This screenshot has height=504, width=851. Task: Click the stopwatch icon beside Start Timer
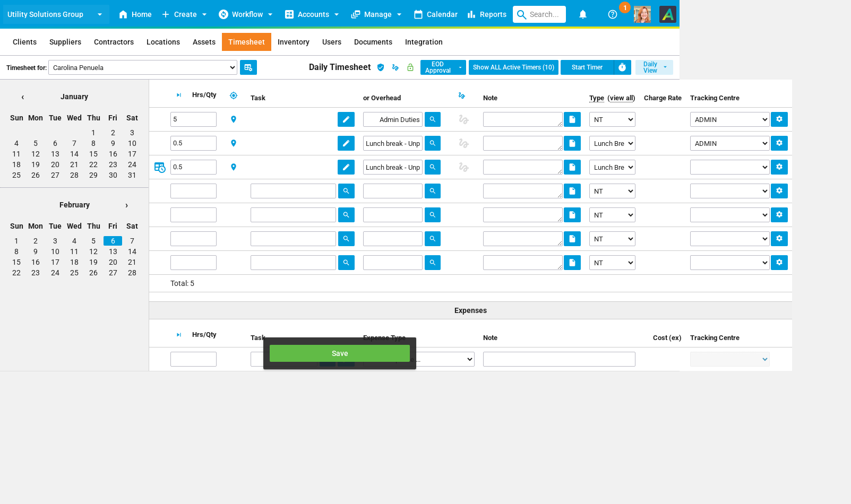coord(622,67)
